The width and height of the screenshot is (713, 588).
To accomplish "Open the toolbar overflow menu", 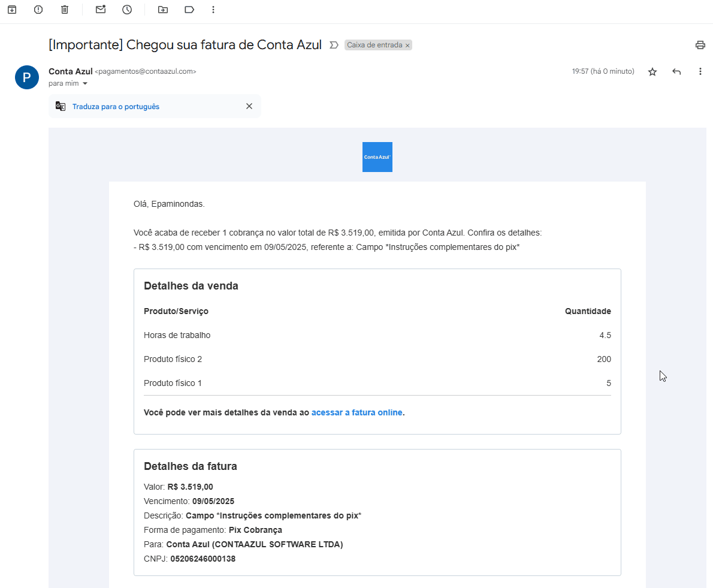I will point(213,10).
